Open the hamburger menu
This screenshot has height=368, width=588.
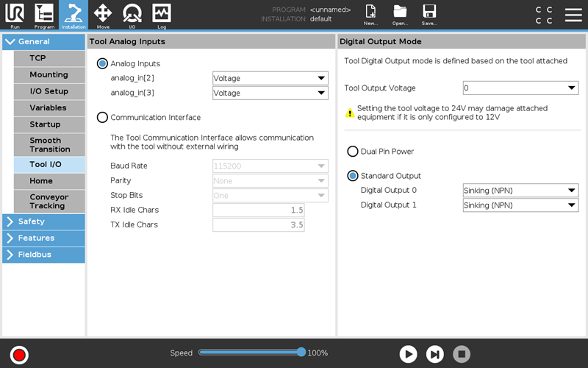coord(573,15)
